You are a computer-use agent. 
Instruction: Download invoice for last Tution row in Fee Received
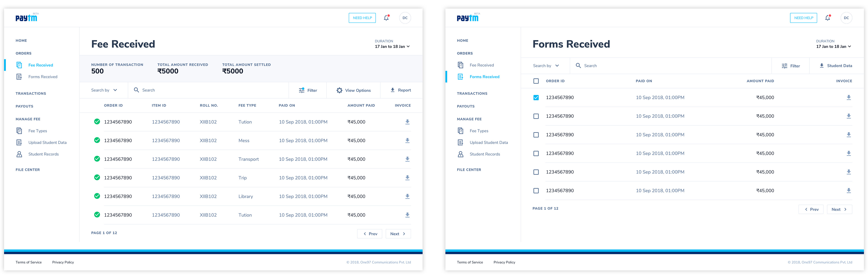407,215
